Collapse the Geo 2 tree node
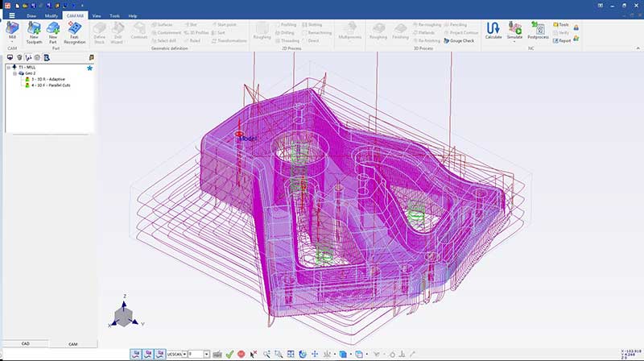The height and width of the screenshot is (361, 644). coord(14,73)
